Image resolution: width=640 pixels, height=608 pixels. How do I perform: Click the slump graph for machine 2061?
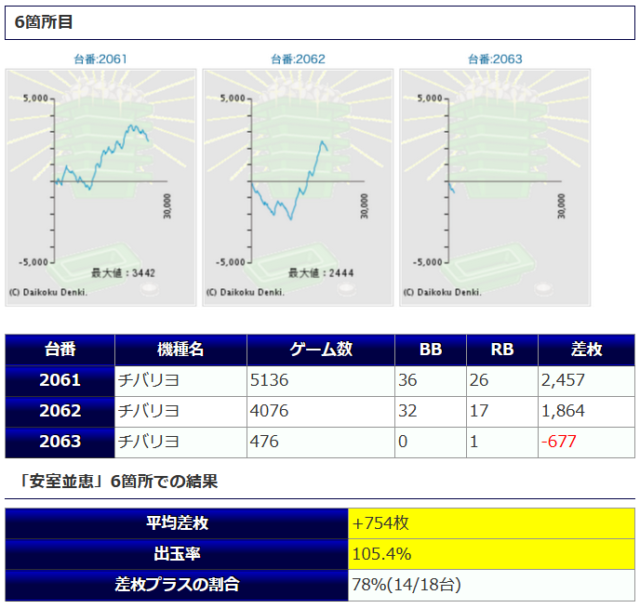[x=100, y=186]
